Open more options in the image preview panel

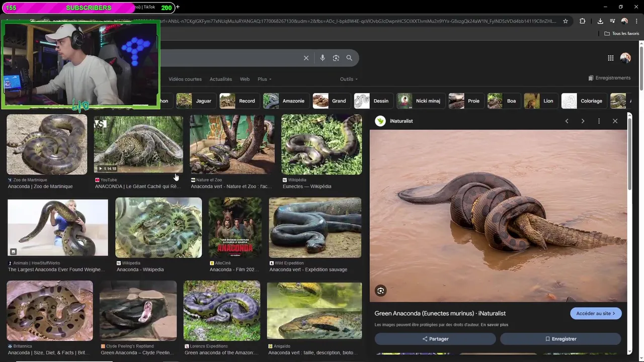(599, 121)
